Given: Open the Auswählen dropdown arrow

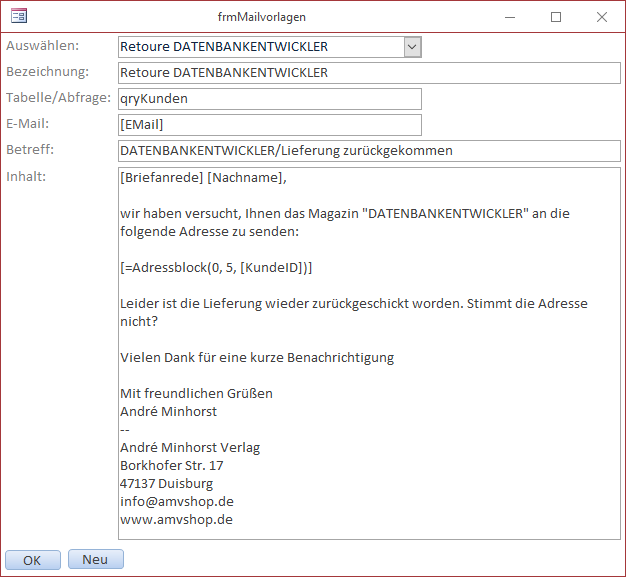Looking at the screenshot, I should coord(412,47).
